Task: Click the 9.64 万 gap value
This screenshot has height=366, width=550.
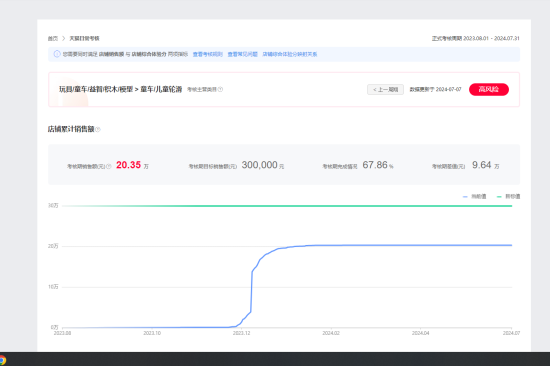Action: tap(485, 165)
